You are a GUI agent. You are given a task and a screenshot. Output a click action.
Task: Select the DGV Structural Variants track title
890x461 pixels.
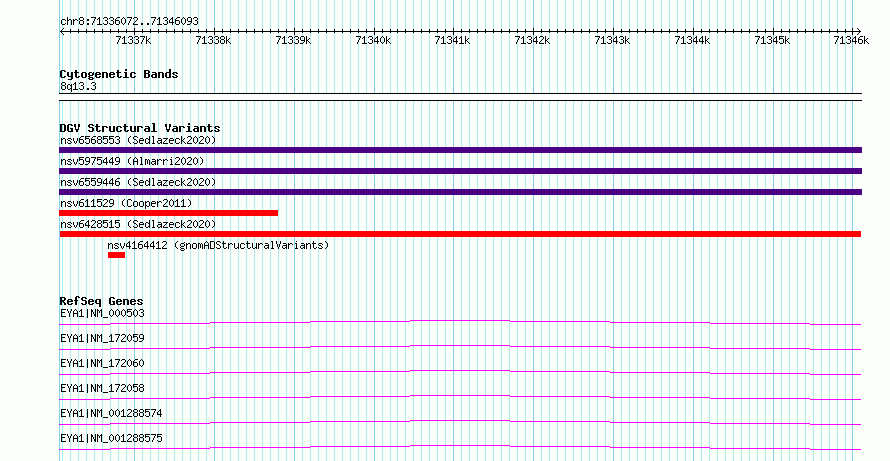[x=140, y=128]
